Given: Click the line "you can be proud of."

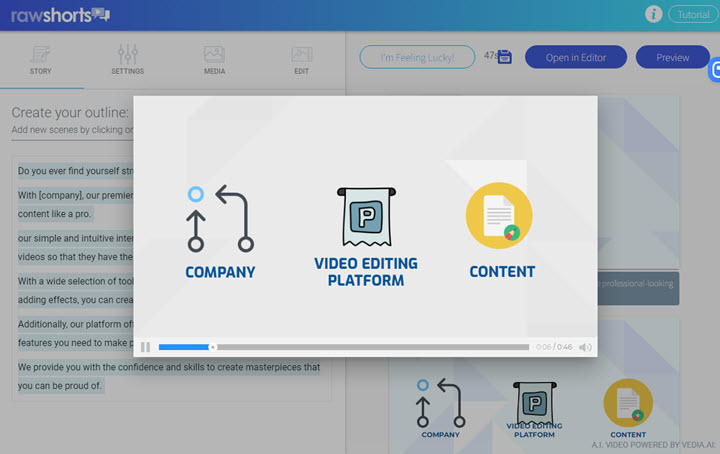Looking at the screenshot, I should 60,386.
